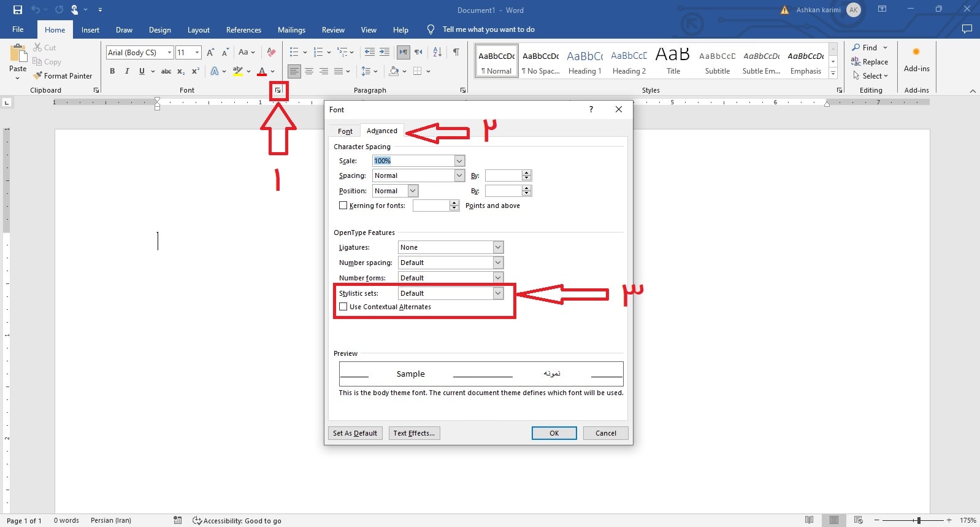The width and height of the screenshot is (980, 527).
Task: Check Use Contextual Alternates option
Action: [x=343, y=307]
